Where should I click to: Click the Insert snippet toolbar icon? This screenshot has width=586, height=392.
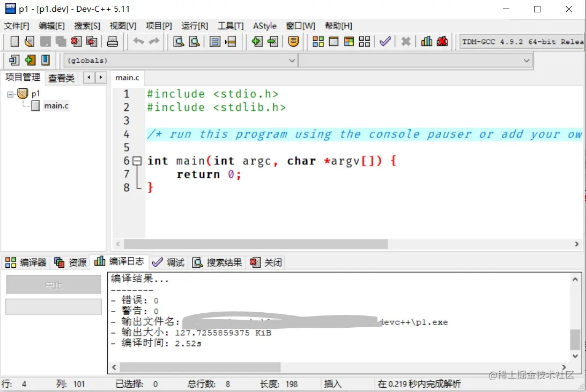pos(14,60)
